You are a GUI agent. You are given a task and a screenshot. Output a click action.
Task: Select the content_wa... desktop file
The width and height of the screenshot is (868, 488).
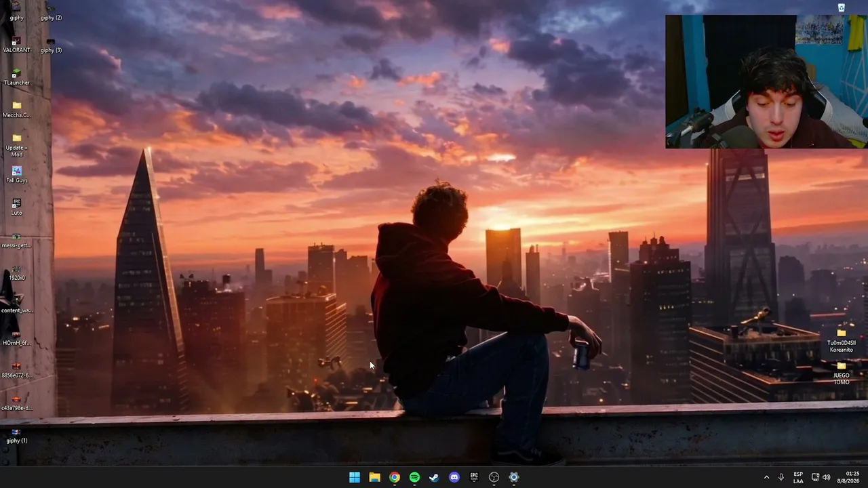16,305
